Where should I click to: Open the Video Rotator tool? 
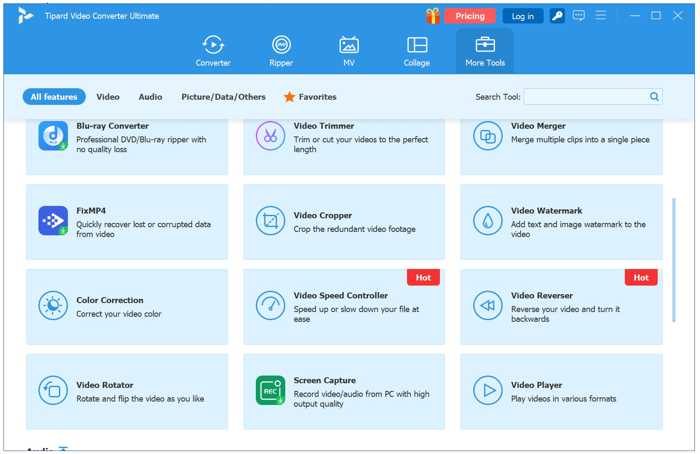tap(126, 391)
